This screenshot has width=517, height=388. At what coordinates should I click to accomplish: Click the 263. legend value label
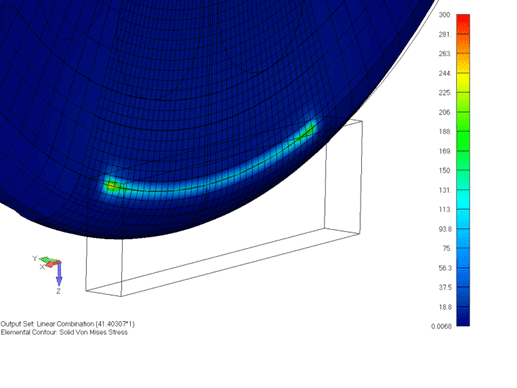(x=445, y=54)
